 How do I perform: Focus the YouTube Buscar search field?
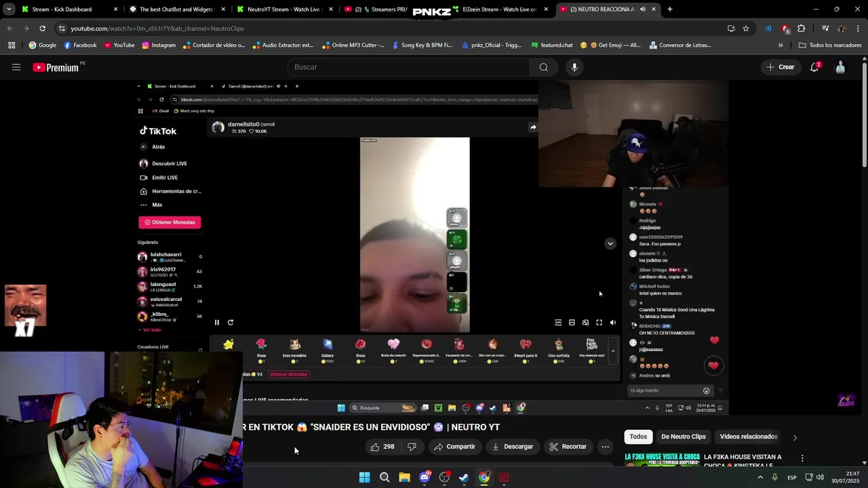(x=409, y=67)
